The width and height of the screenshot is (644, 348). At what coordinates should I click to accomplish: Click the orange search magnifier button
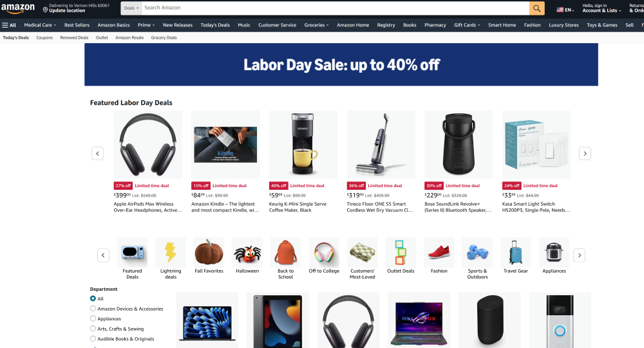[x=537, y=8]
